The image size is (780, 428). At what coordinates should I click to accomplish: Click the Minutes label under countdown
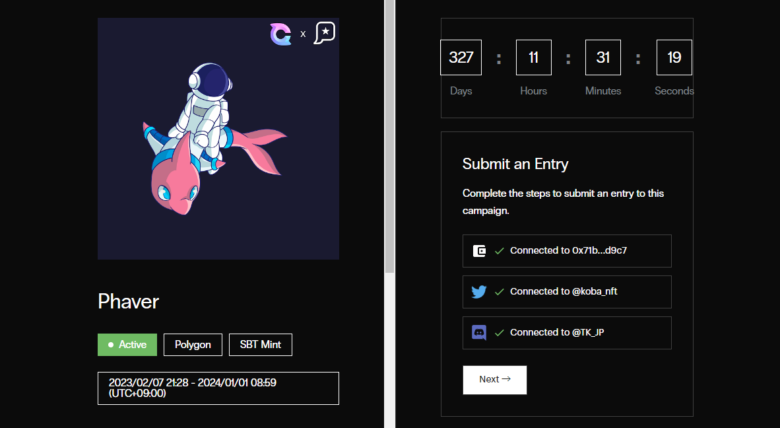[603, 91]
